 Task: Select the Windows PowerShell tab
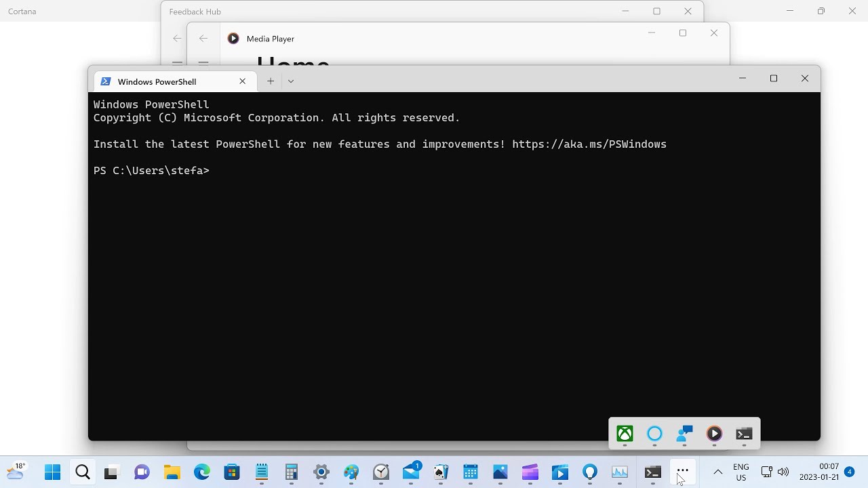click(176, 81)
